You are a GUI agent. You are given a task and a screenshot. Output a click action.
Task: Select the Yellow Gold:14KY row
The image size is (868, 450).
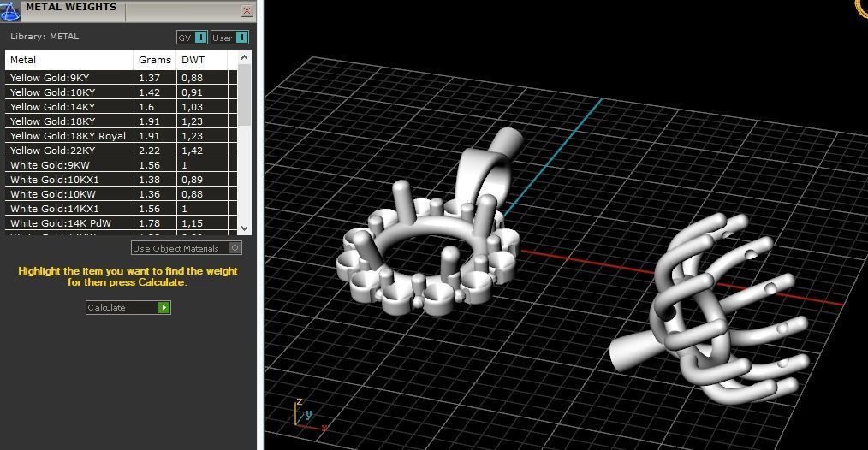point(122,107)
